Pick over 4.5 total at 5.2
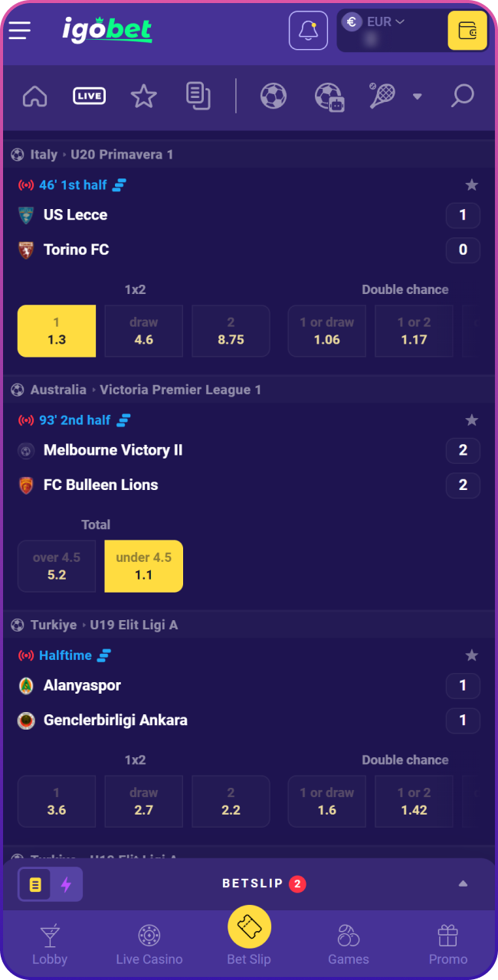The width and height of the screenshot is (498, 980). tap(57, 566)
